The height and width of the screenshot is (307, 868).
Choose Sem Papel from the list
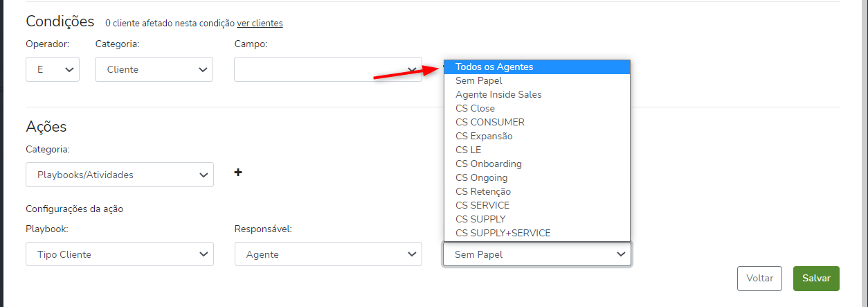pyautogui.click(x=479, y=80)
